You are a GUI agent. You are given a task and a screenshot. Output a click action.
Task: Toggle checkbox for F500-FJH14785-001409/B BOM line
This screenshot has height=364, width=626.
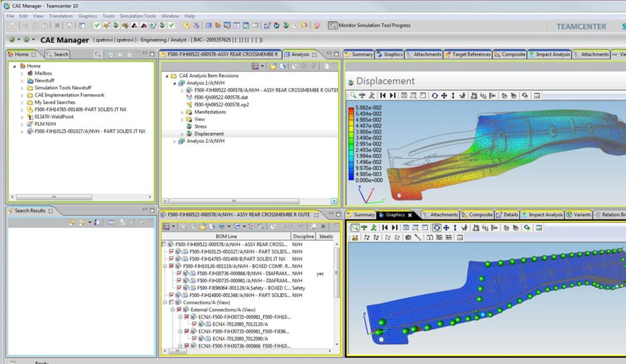pos(172,259)
